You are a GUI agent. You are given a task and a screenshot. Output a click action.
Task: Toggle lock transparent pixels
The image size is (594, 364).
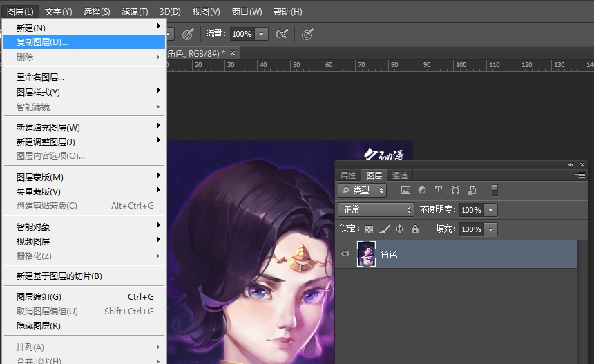pyautogui.click(x=369, y=229)
